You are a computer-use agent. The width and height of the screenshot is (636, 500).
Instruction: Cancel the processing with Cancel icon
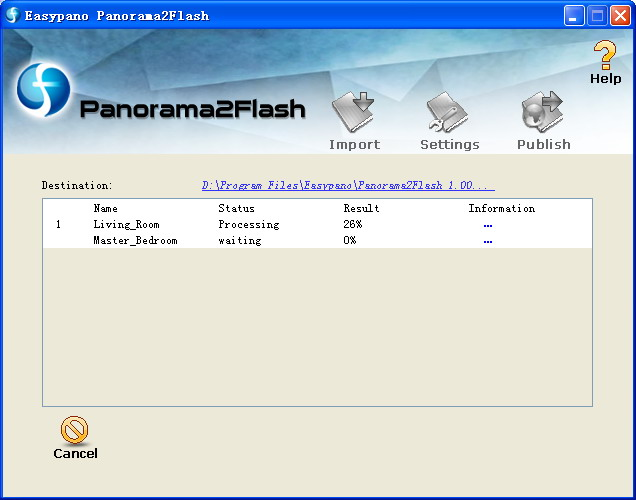[x=74, y=429]
